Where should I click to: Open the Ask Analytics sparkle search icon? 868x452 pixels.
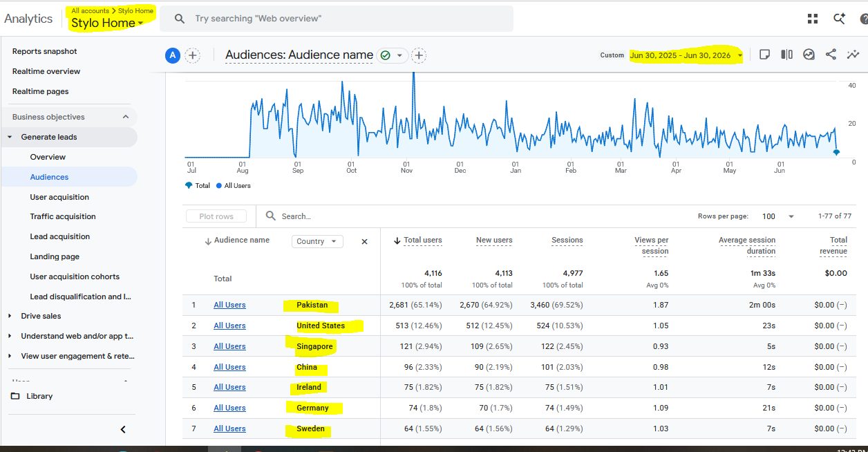(839, 19)
